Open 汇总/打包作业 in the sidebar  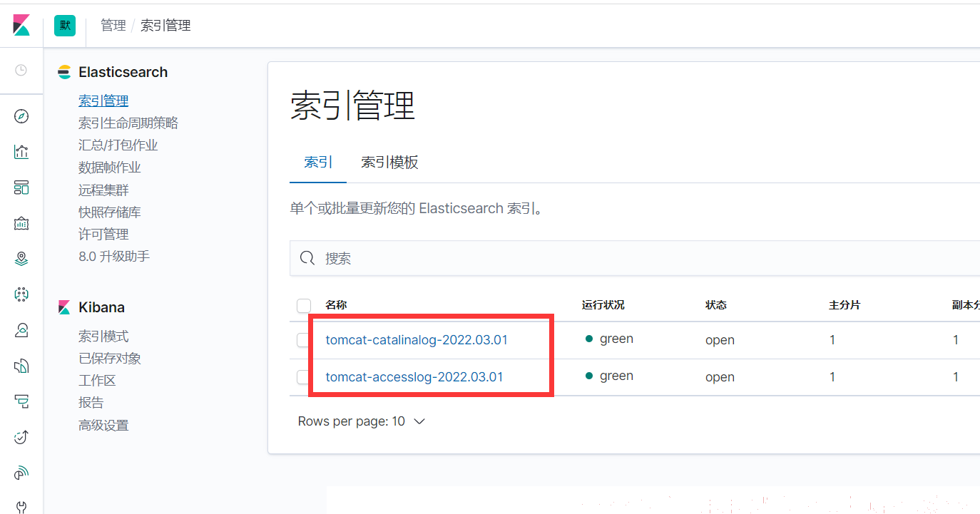coord(118,145)
